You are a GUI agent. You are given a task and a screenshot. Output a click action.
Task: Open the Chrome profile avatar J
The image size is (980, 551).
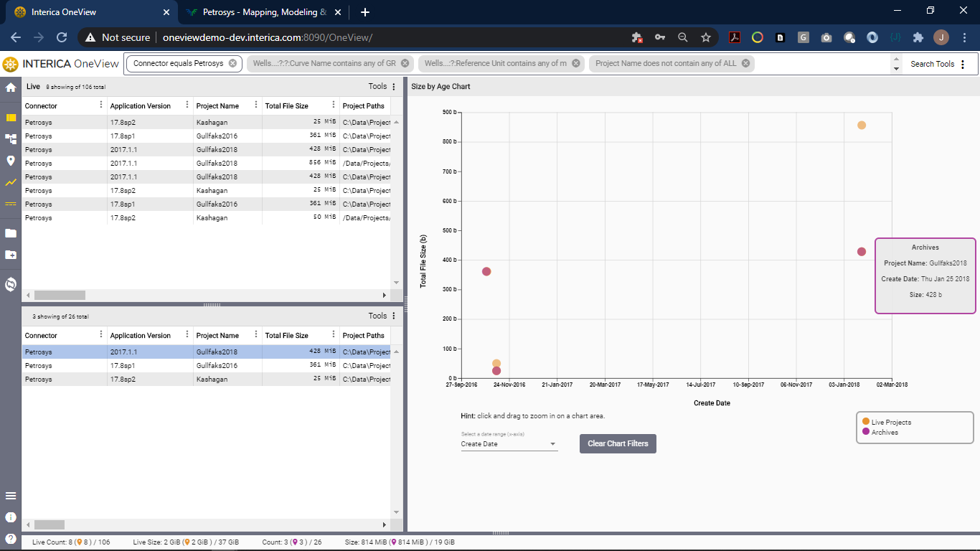coord(941,37)
